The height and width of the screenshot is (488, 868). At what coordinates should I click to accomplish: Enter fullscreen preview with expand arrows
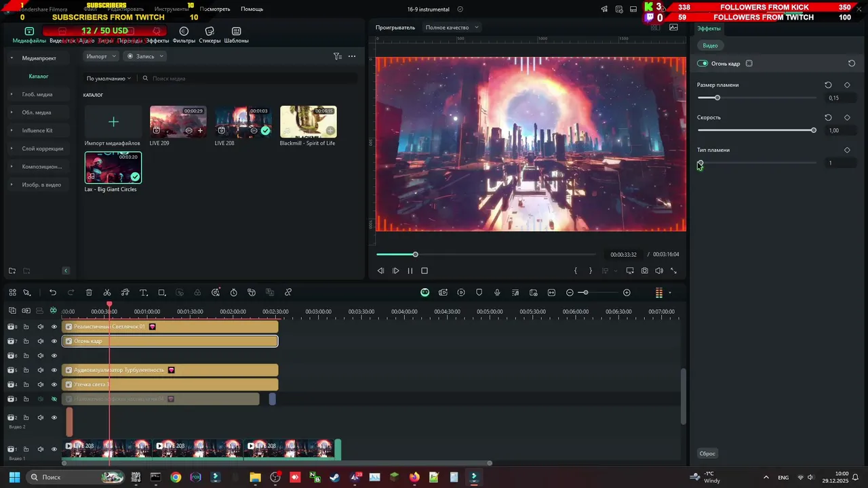click(673, 270)
